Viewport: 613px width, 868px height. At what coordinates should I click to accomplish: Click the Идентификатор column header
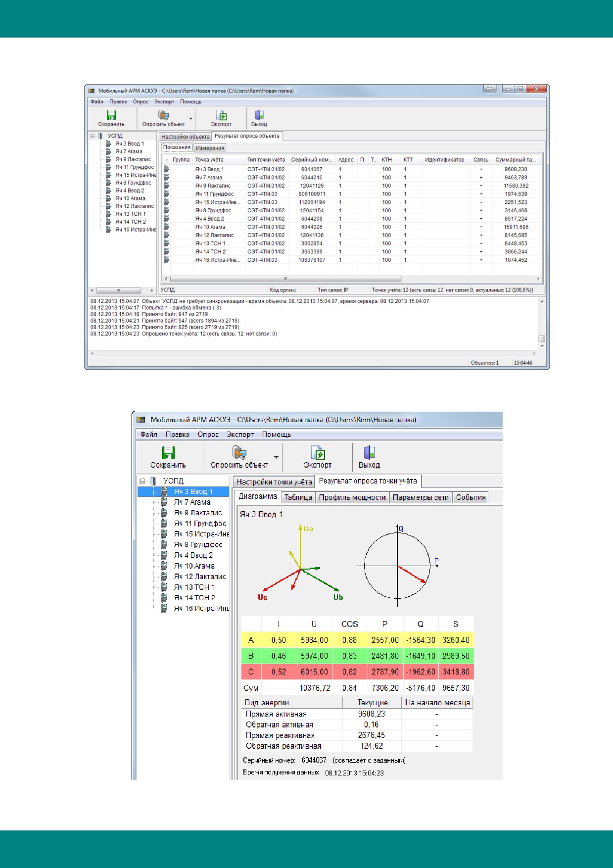(445, 160)
